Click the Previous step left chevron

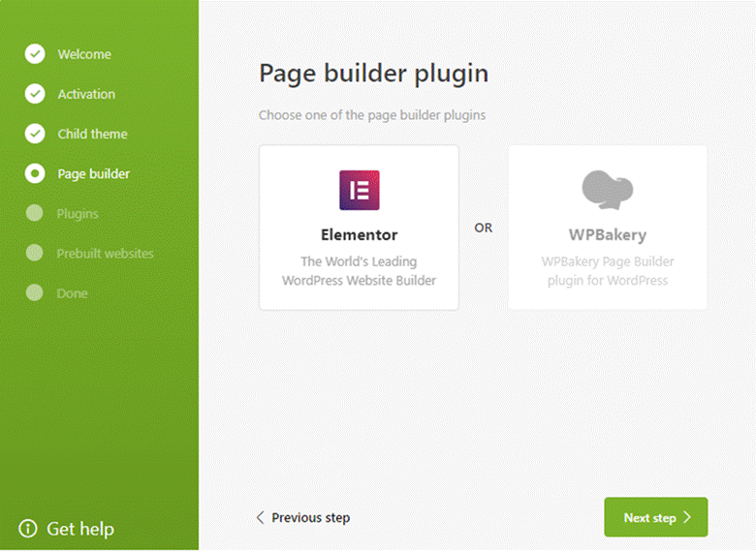(261, 518)
